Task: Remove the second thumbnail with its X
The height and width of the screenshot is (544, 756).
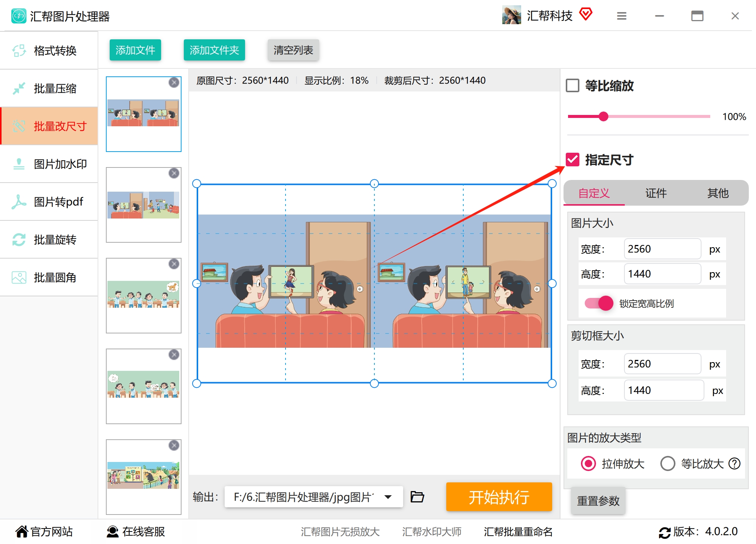Action: click(174, 173)
